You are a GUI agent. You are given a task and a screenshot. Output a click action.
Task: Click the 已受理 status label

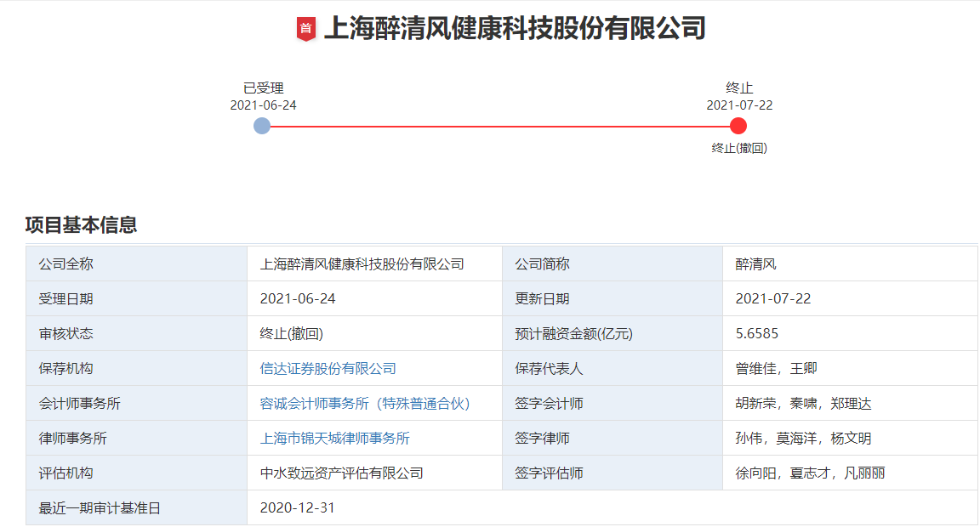click(x=263, y=88)
